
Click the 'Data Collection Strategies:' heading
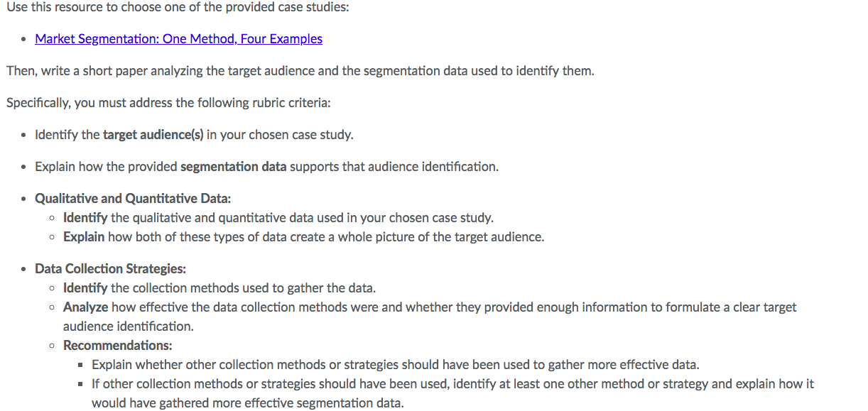pyautogui.click(x=110, y=269)
